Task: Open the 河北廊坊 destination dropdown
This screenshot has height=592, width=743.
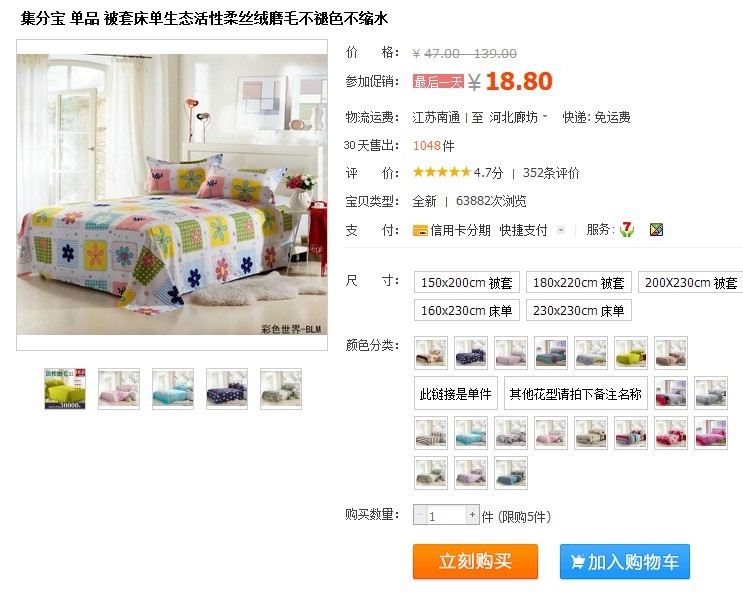Action: pos(518,117)
